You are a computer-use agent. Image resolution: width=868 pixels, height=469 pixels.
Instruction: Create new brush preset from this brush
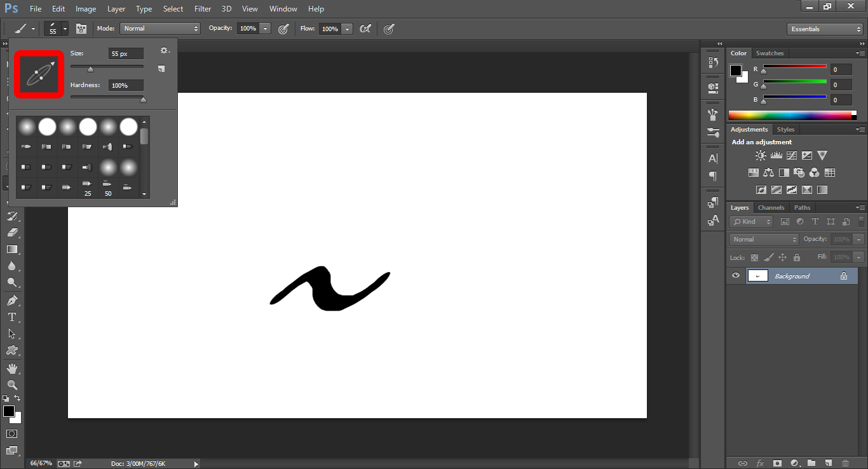(x=161, y=68)
